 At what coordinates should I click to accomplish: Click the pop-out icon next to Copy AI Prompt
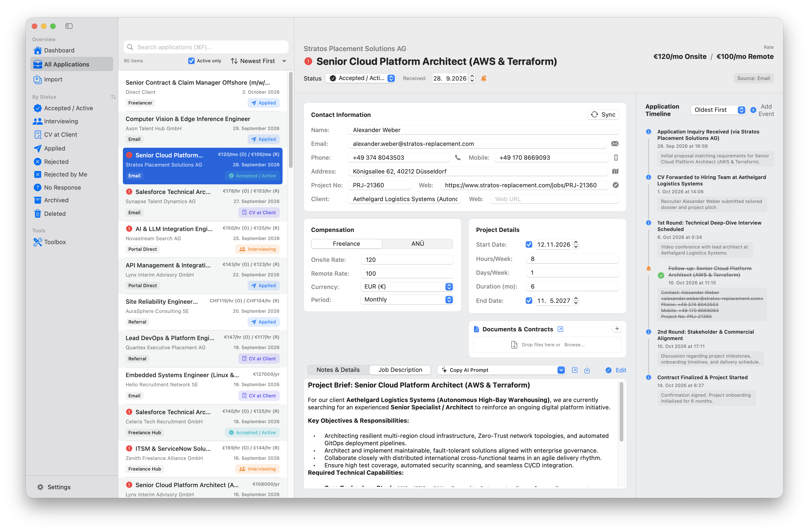[x=575, y=370]
